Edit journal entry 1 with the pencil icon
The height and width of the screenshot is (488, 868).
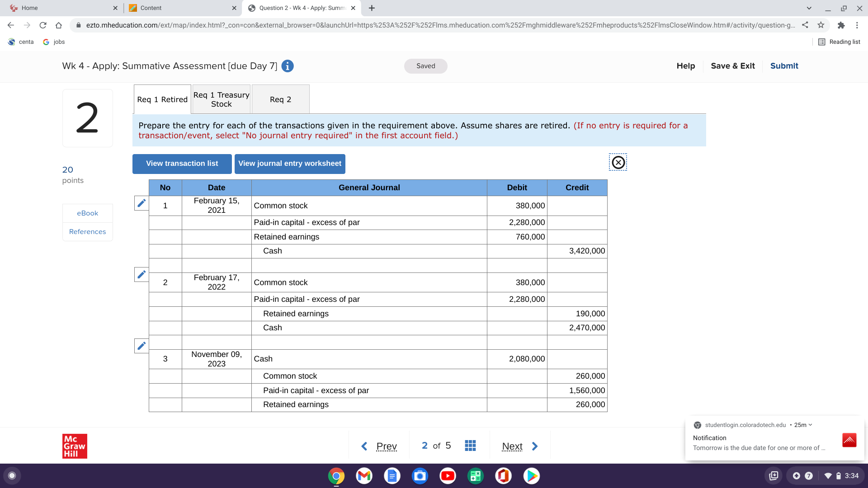(x=142, y=203)
